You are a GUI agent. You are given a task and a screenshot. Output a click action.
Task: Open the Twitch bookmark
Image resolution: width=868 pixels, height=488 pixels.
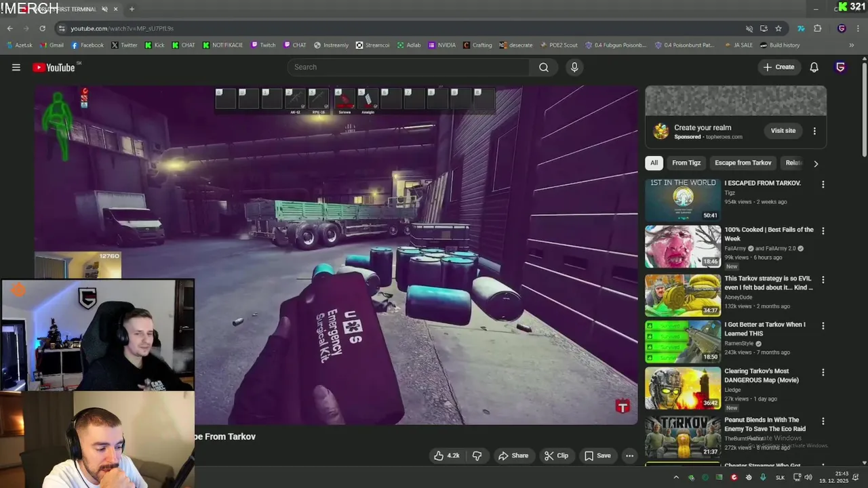coord(263,45)
